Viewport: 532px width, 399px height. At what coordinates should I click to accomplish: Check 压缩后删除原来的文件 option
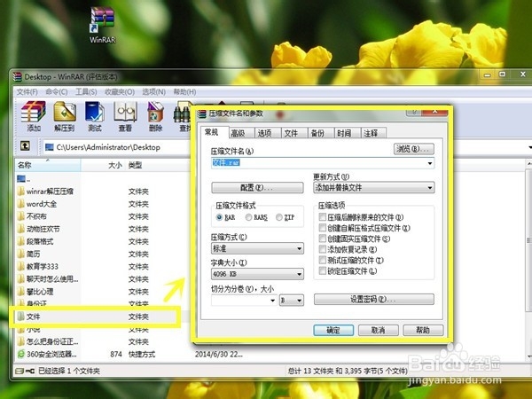tap(323, 217)
